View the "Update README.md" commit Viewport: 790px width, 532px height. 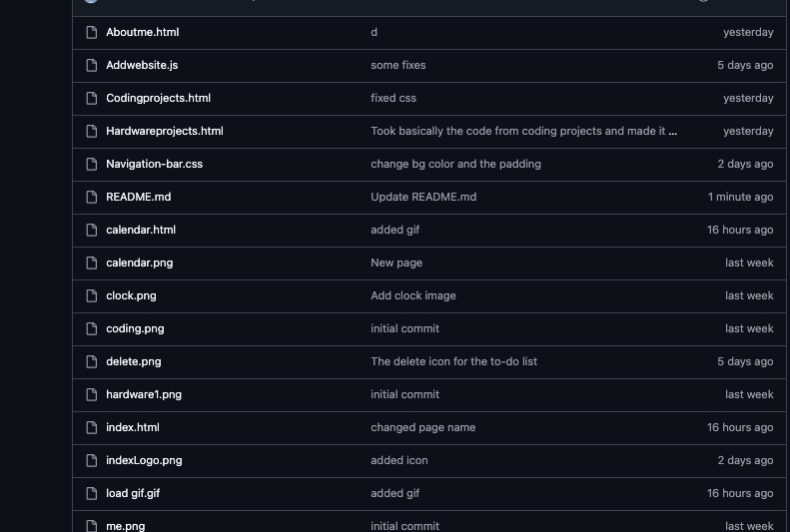pos(423,197)
